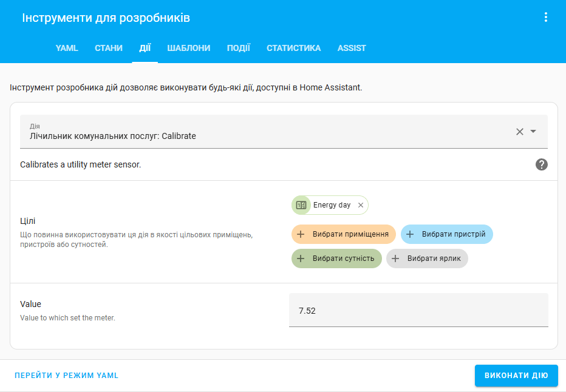Click Вибрати ярлик button
Viewport: 566px width, 392px height.
427,259
